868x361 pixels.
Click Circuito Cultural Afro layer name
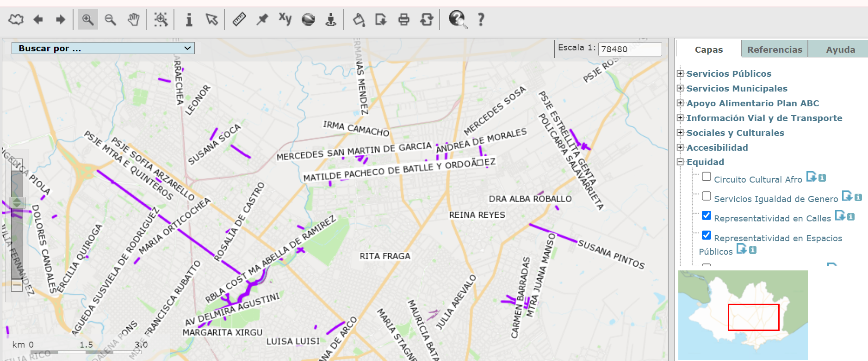758,179
